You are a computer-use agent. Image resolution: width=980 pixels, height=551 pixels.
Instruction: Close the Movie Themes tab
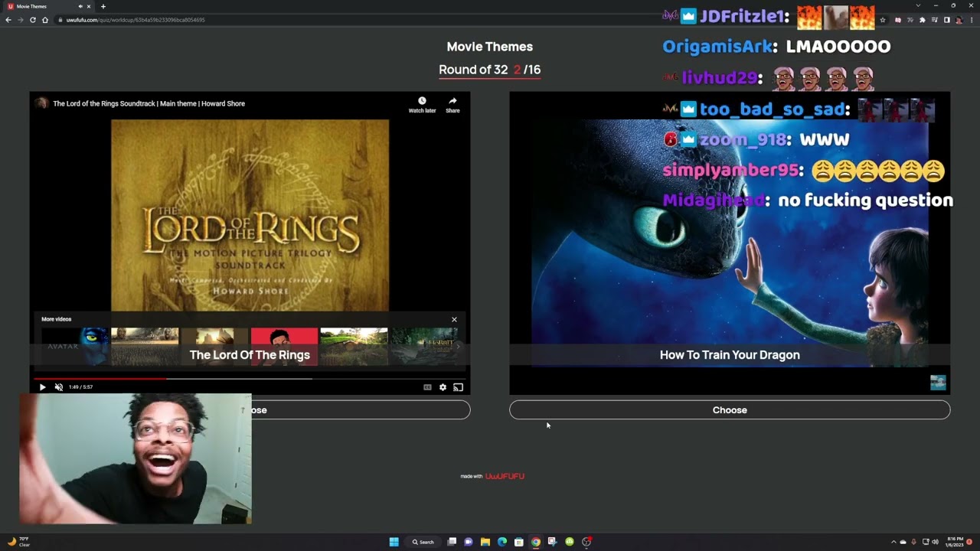tap(88, 6)
